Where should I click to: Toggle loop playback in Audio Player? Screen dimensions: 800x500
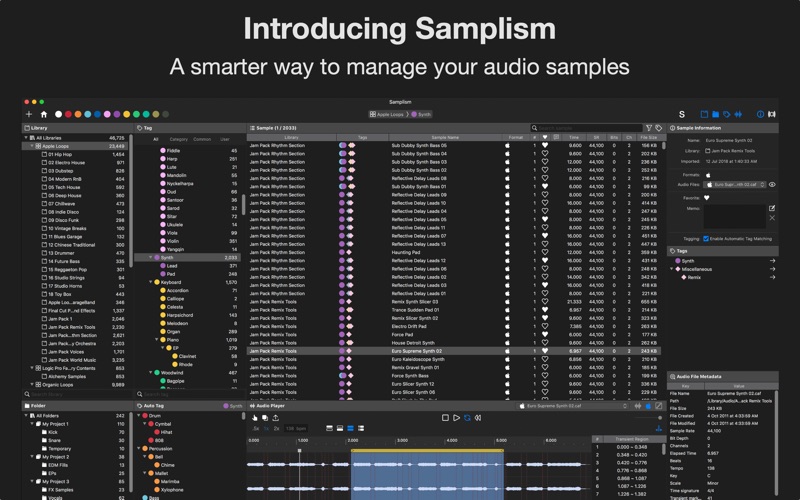pyautogui.click(x=467, y=418)
